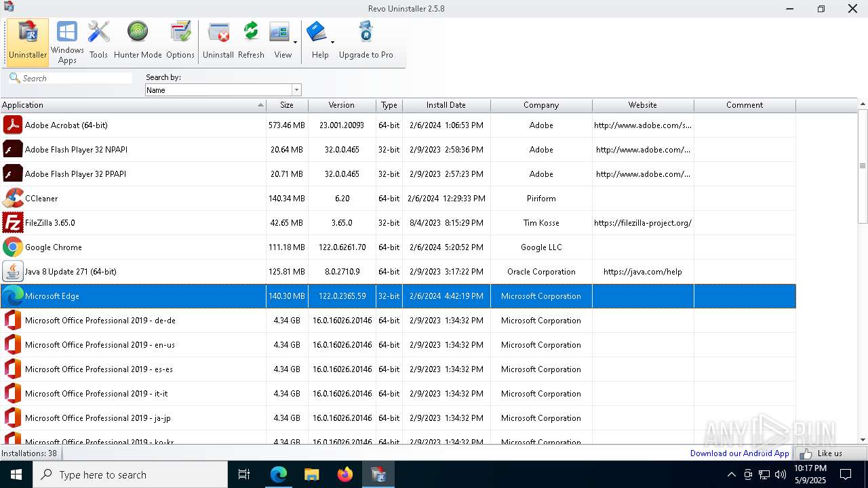Click Installations: 38 status bar text
868x488 pixels.
coord(29,453)
